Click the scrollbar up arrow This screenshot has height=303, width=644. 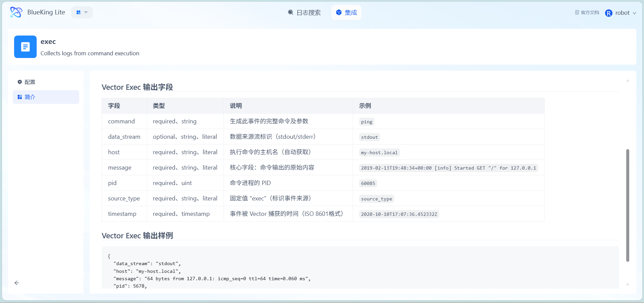point(628,80)
